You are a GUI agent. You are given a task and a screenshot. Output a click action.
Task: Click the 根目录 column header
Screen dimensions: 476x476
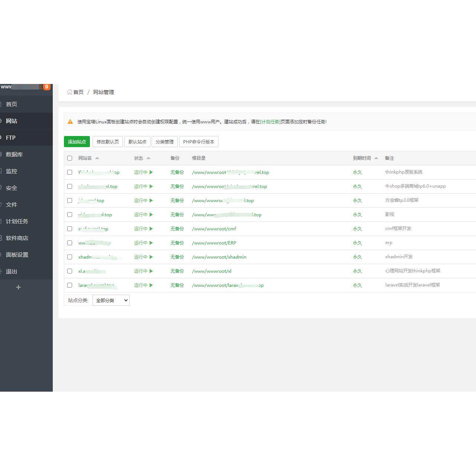tap(199, 158)
